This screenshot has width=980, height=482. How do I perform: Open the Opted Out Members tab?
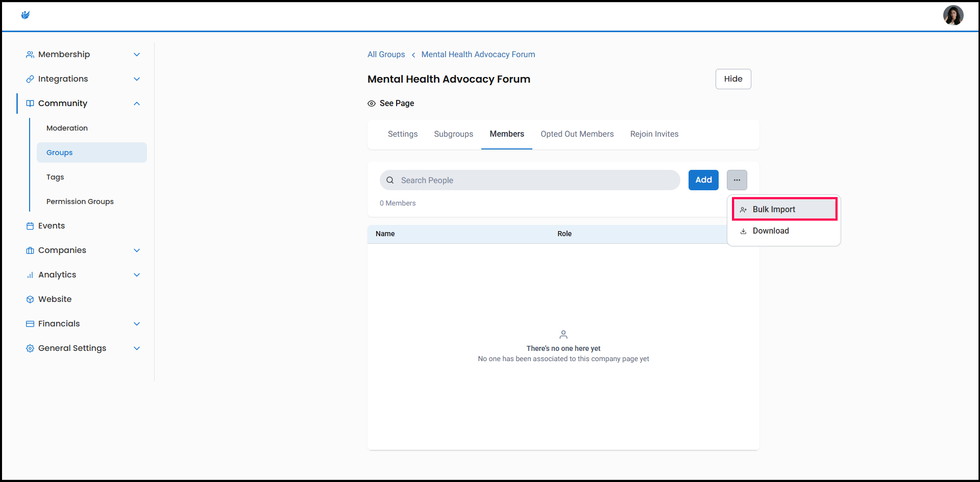pos(577,134)
